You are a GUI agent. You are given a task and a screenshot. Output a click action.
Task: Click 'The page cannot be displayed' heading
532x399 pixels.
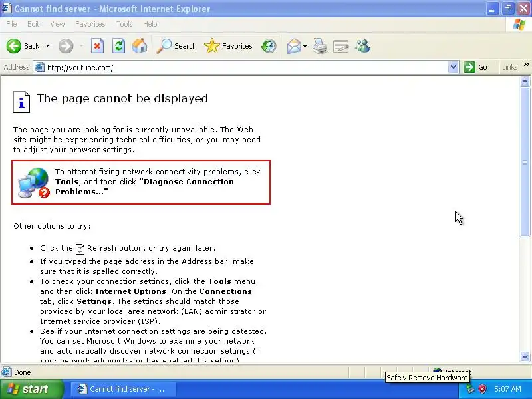point(122,98)
